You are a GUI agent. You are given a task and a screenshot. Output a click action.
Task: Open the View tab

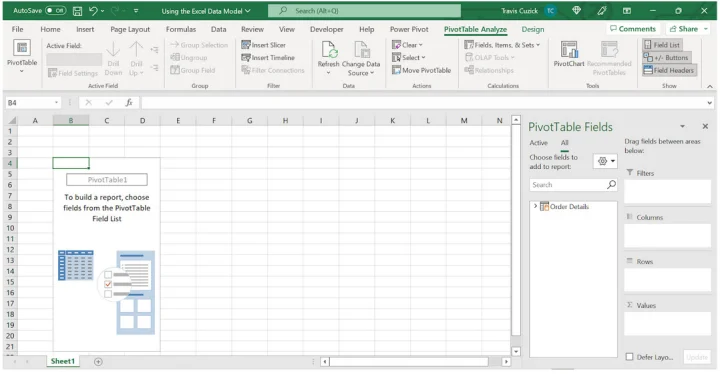[x=287, y=29]
